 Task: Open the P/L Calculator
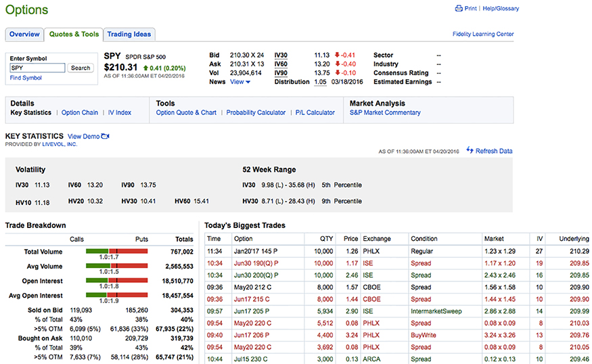[315, 113]
